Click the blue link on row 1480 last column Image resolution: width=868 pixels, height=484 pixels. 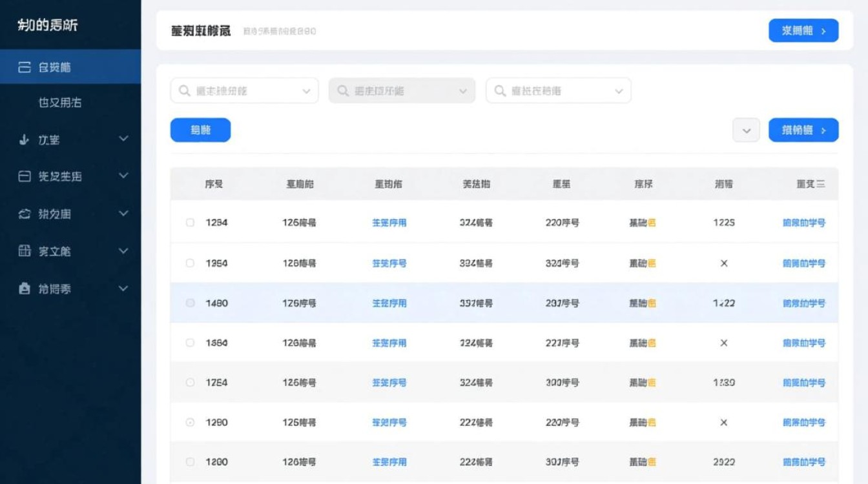[x=803, y=303]
